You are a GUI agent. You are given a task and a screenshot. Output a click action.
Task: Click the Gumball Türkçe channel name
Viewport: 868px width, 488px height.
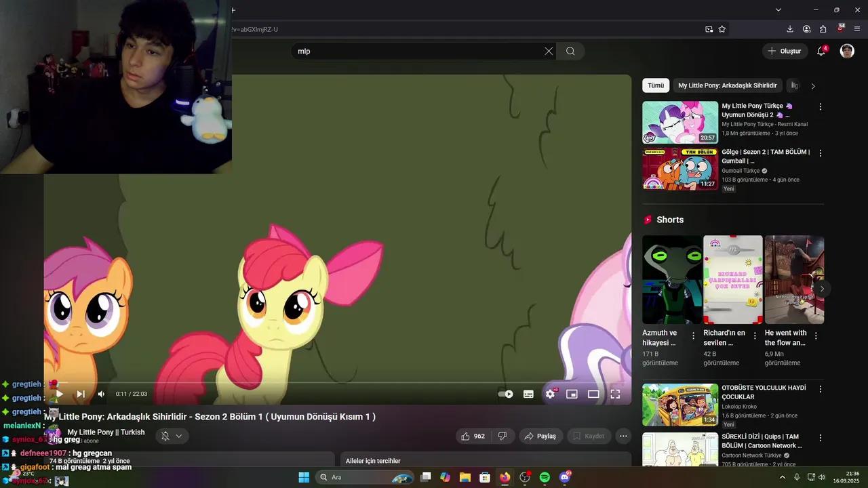point(741,171)
